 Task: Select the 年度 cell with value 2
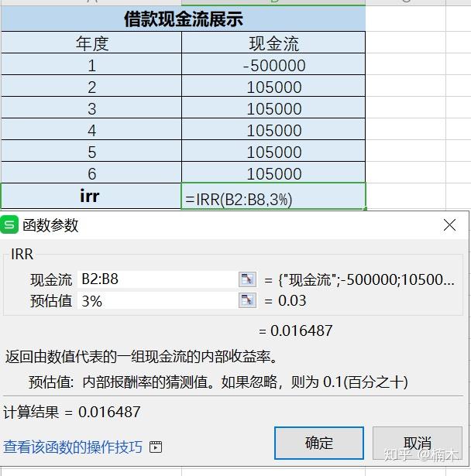tap(91, 86)
